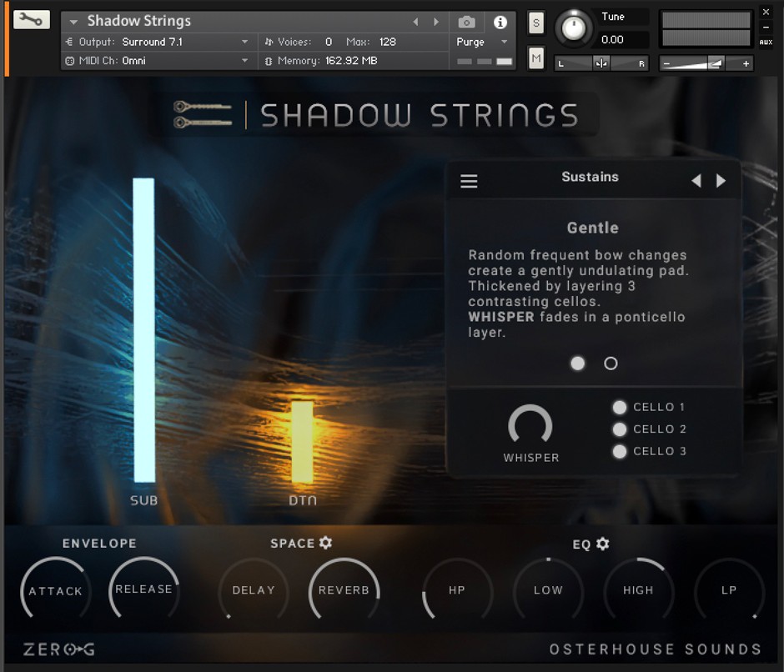Click the hamburger menu on the Sustains panel

click(x=469, y=180)
